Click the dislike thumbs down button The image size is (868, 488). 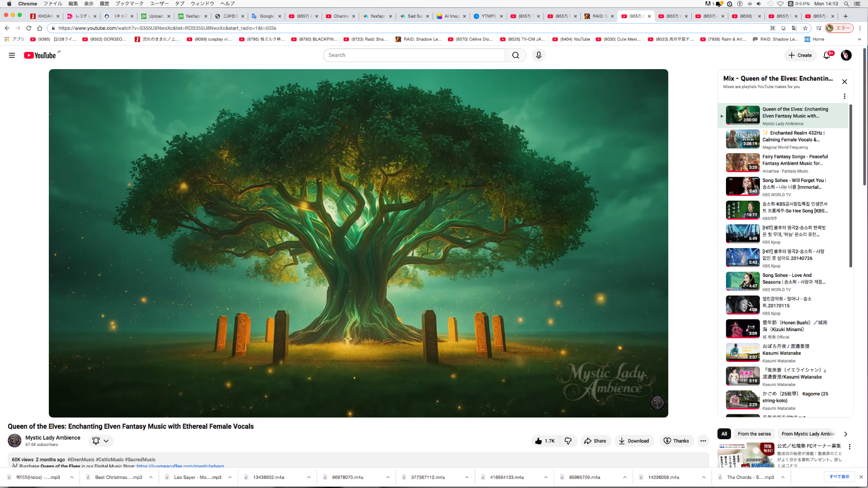(568, 441)
